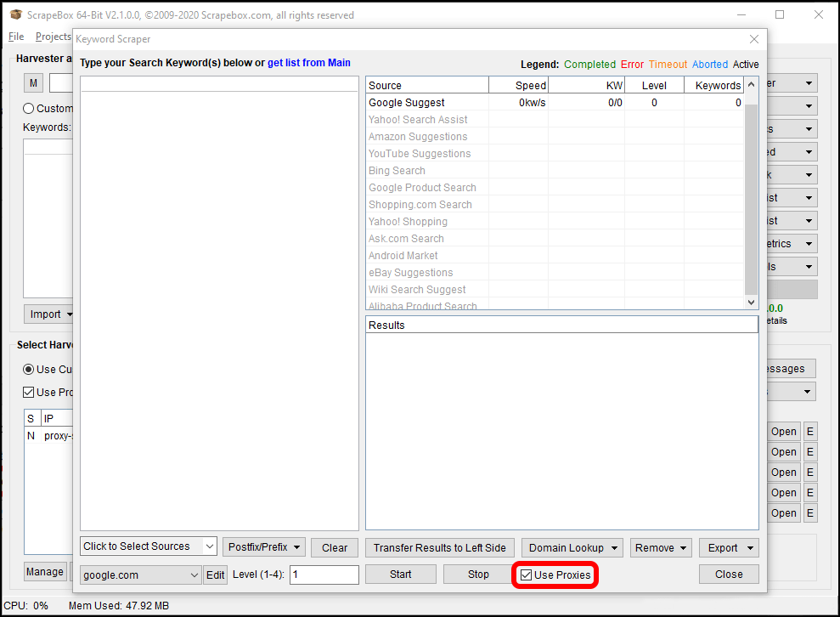Click the "get list from Main" link
Viewport: 840px width, 617px height.
coord(308,63)
